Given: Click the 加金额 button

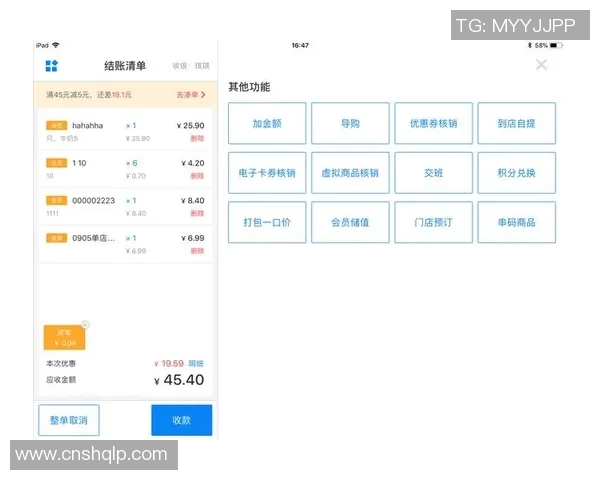Looking at the screenshot, I should coord(267,123).
